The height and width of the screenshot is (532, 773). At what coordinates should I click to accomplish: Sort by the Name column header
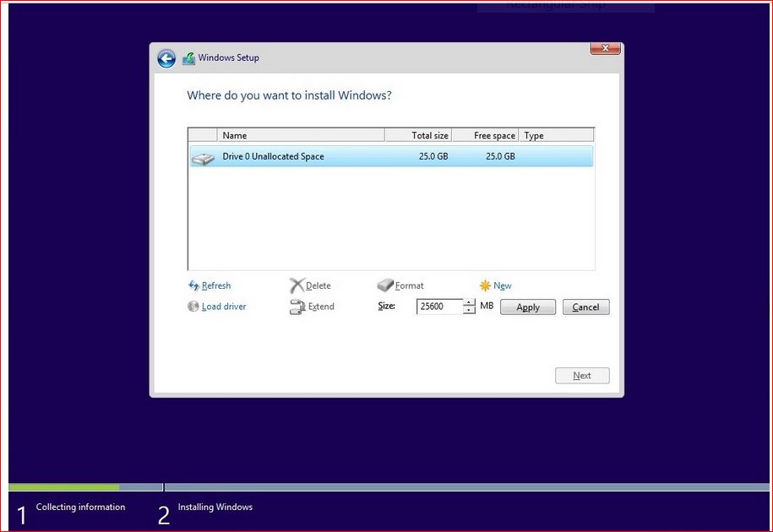click(300, 135)
